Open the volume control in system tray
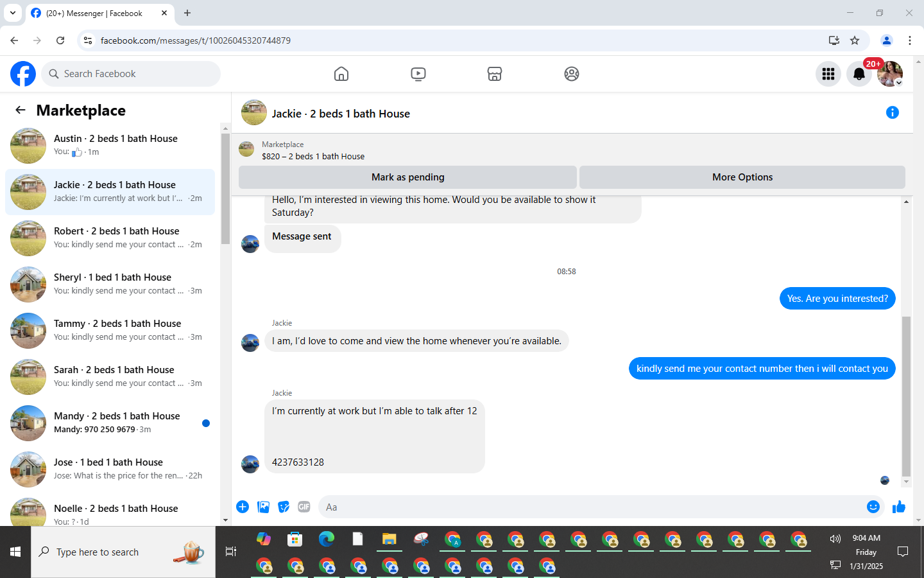This screenshot has width=924, height=578. coord(835,538)
